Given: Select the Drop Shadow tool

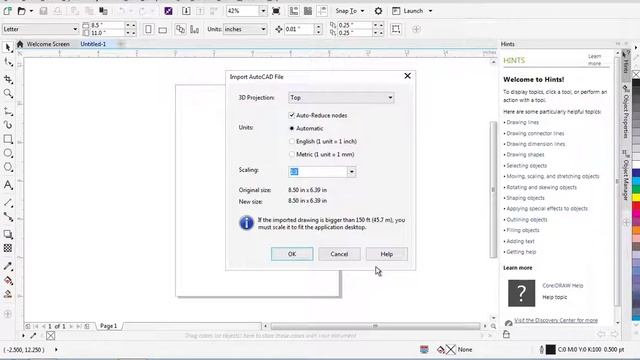Looking at the screenshot, I should coord(8,234).
